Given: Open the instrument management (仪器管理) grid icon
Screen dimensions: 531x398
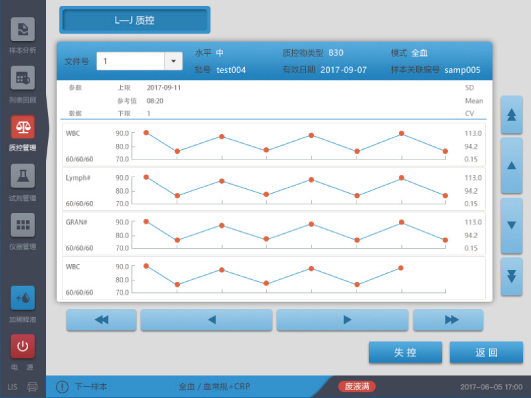Looking at the screenshot, I should pyautogui.click(x=23, y=225).
